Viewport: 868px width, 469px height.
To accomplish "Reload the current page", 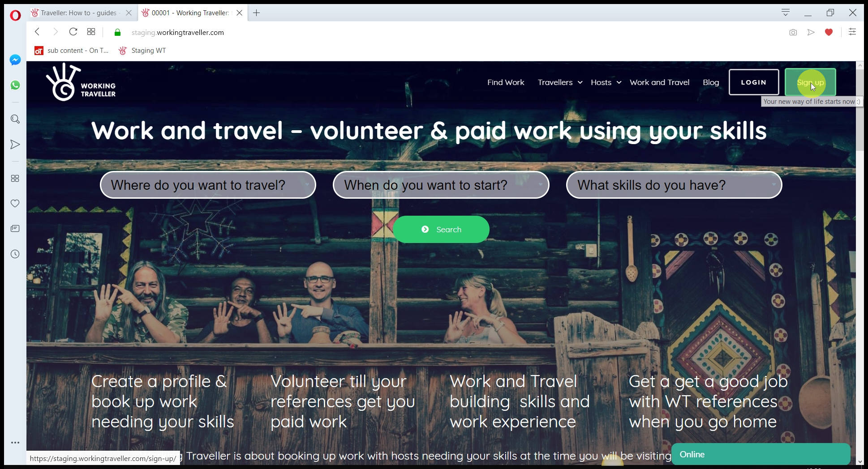I will point(73,32).
